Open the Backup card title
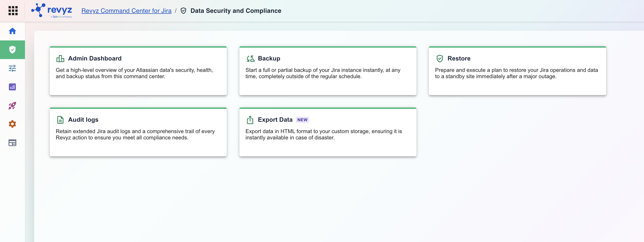Image resolution: width=644 pixels, height=242 pixels. coord(269,58)
